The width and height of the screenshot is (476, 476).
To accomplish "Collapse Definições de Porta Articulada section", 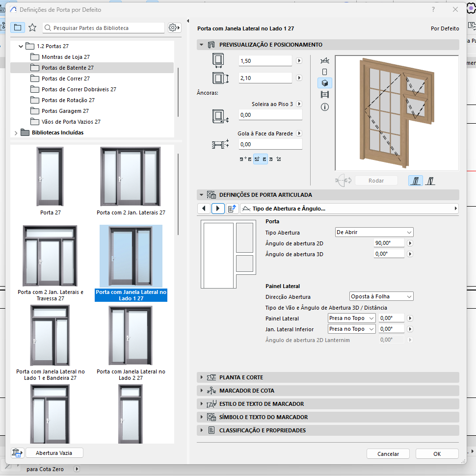I will tap(201, 195).
